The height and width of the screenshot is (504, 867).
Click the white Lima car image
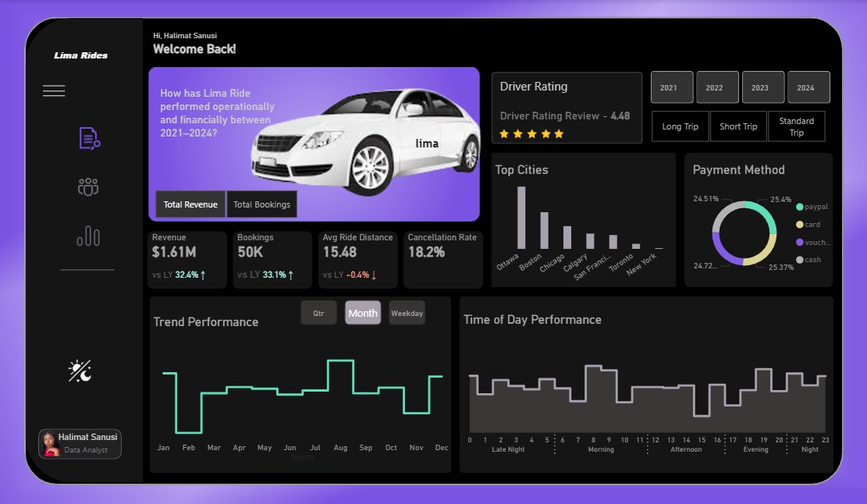click(x=365, y=141)
